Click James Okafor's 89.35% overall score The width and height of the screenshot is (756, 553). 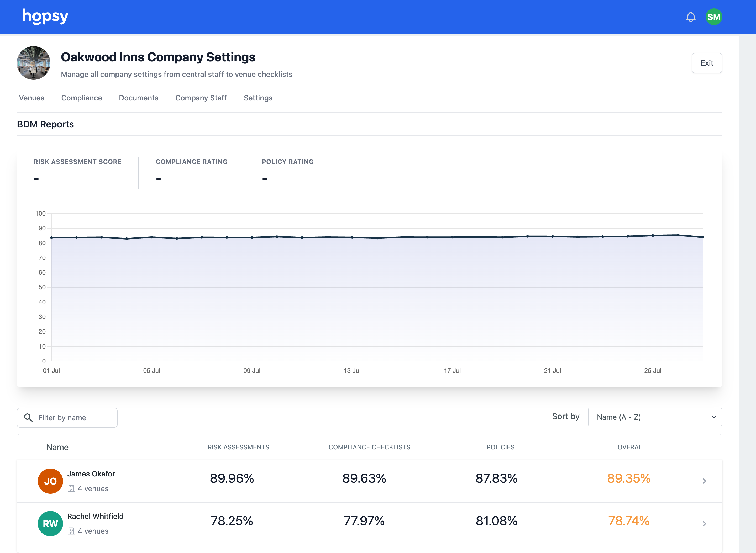pyautogui.click(x=629, y=478)
